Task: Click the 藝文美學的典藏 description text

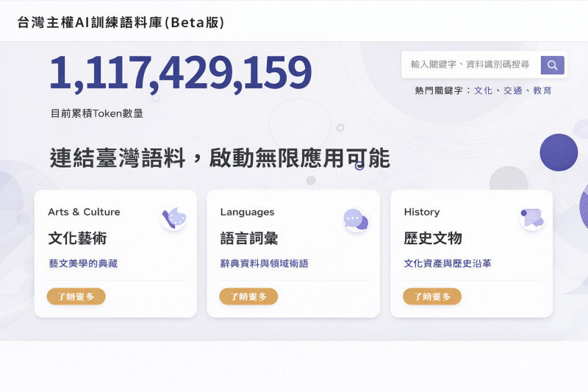Action: (82, 263)
